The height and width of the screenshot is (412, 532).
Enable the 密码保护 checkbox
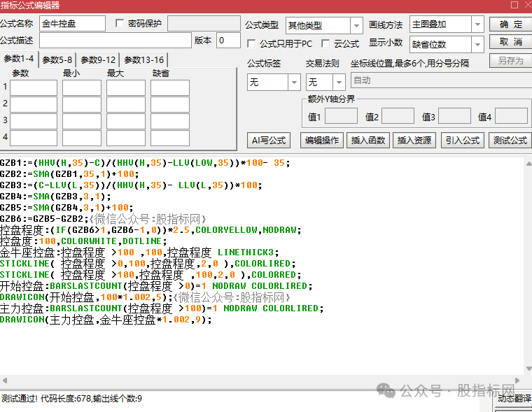click(120, 23)
